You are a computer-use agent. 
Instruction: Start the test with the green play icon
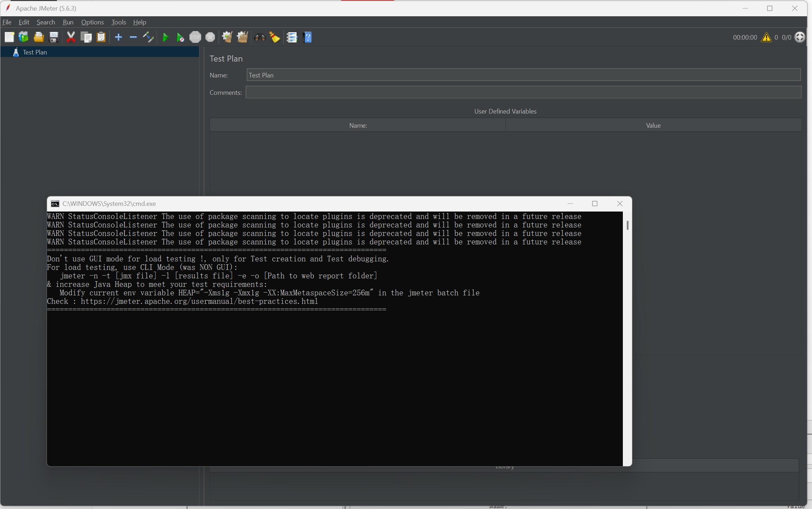tap(165, 37)
